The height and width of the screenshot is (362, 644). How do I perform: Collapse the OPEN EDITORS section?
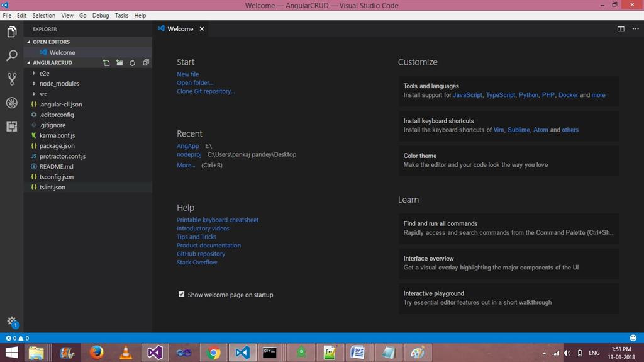(88, 42)
